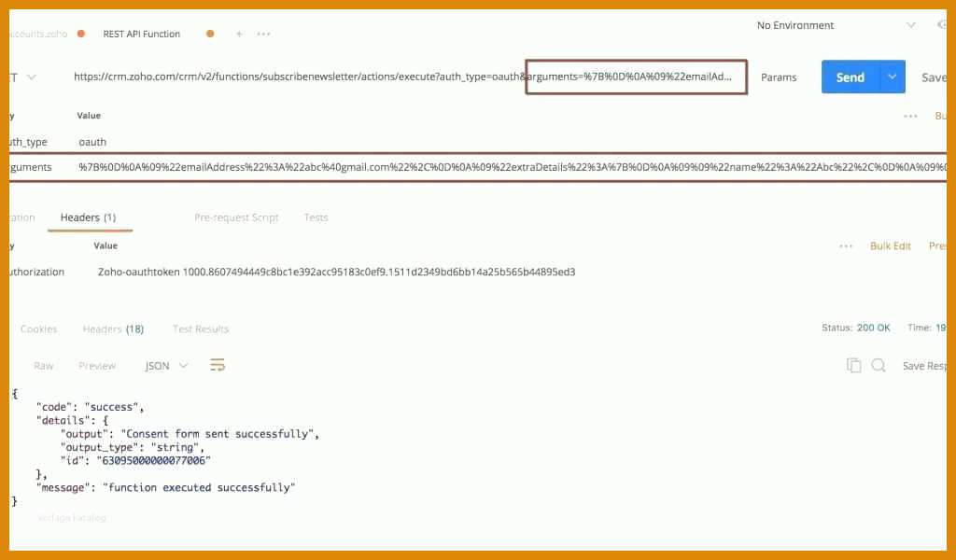Switch response view to Raw

click(43, 366)
